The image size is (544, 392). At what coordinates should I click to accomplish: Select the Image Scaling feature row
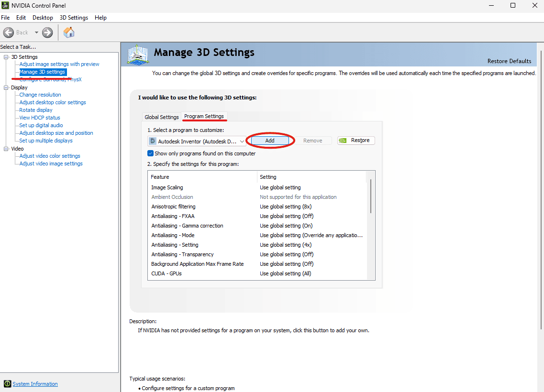pyautogui.click(x=257, y=187)
